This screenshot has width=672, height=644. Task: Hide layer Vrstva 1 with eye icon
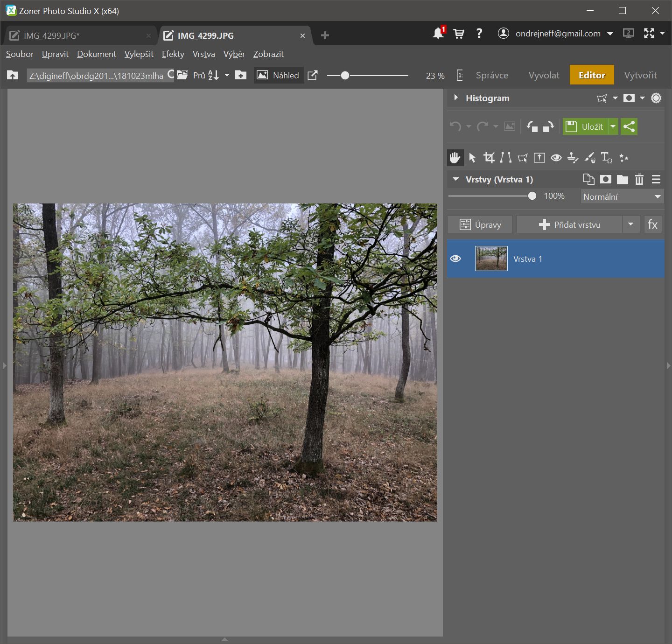coord(455,259)
